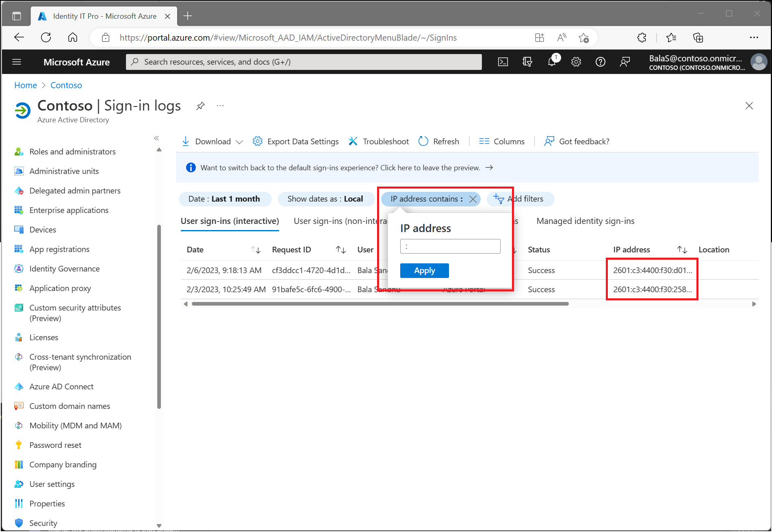Click request ID cf3ddcc1-4720-4d1d...
772x532 pixels.
[x=311, y=270]
